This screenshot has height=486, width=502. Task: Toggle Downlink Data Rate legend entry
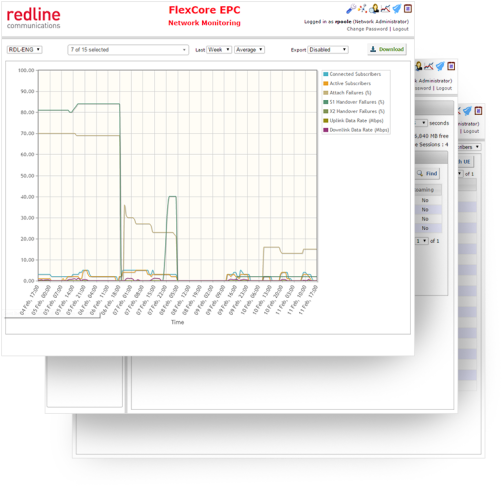(356, 130)
